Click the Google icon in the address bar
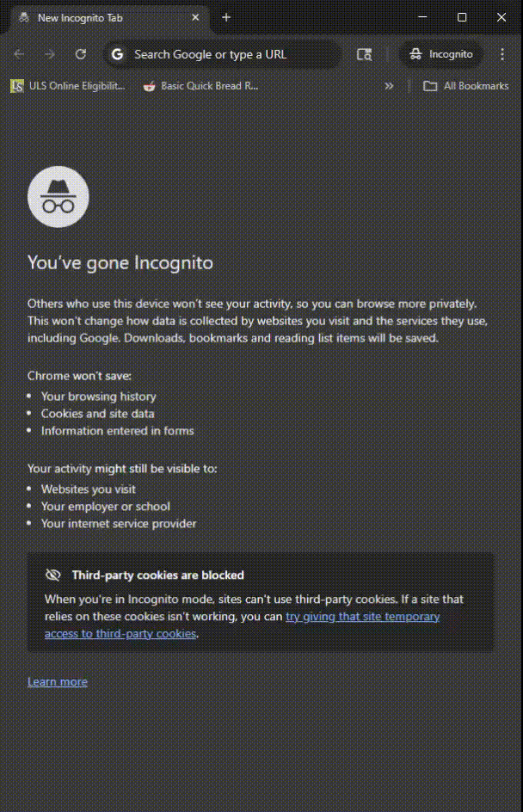This screenshot has height=812, width=523. 118,54
